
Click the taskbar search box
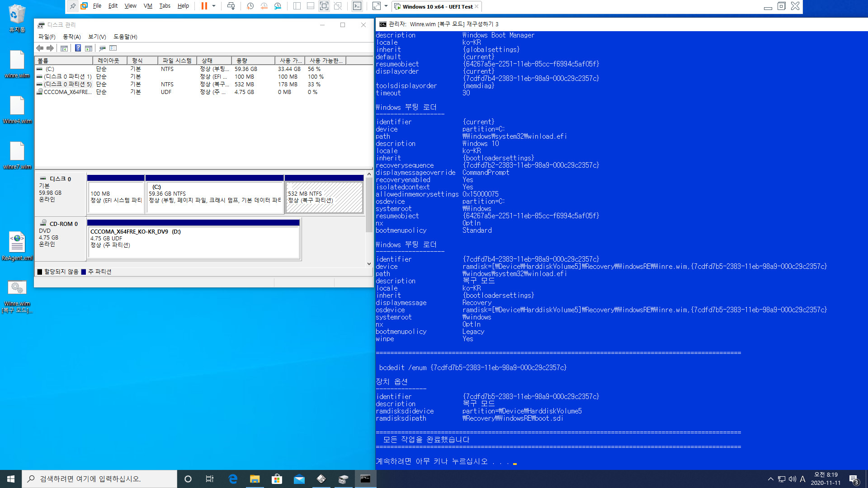(99, 479)
